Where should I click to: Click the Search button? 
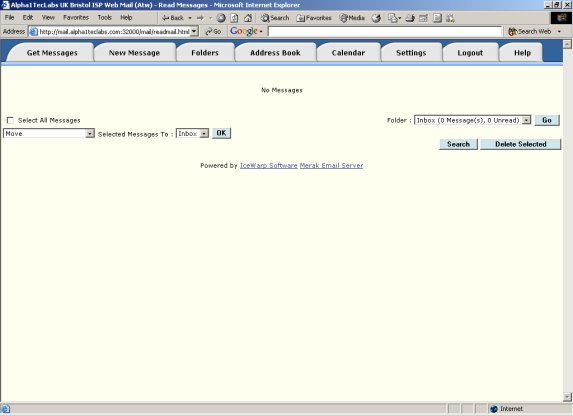(x=458, y=144)
